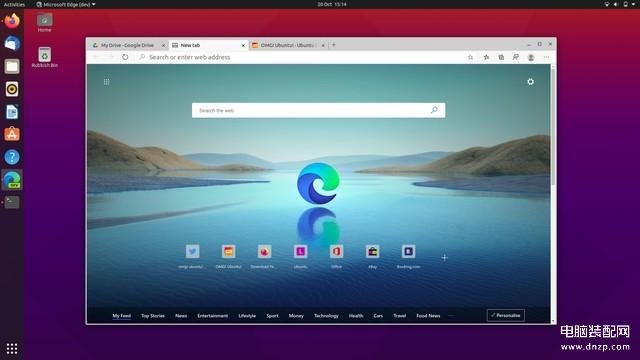Open the Favourites list icon
Viewport: 640px width, 360px height.
[x=486, y=57]
